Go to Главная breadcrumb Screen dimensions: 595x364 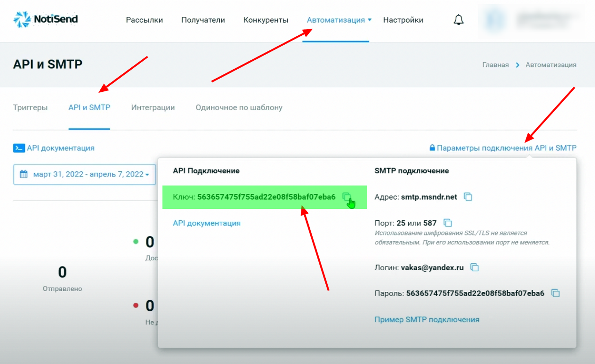tap(495, 65)
